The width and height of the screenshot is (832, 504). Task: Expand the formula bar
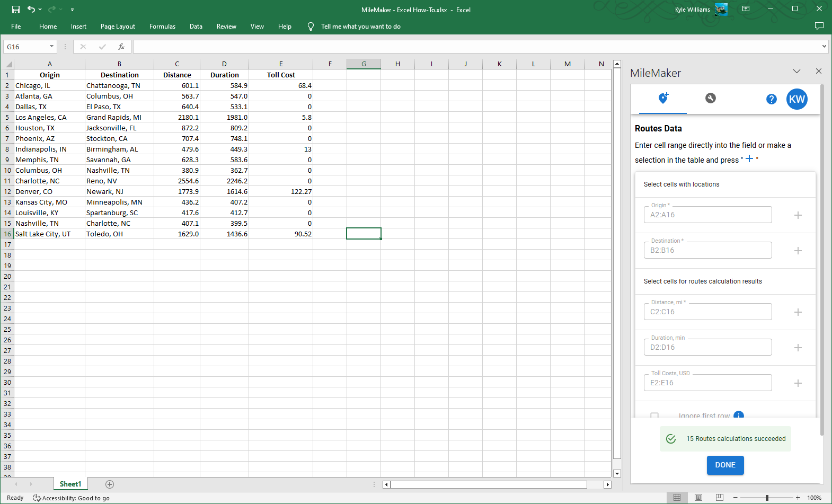824,47
